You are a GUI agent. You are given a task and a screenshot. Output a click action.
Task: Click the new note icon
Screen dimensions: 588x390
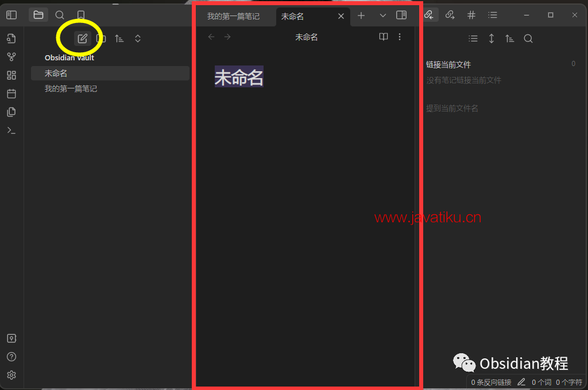pos(83,38)
